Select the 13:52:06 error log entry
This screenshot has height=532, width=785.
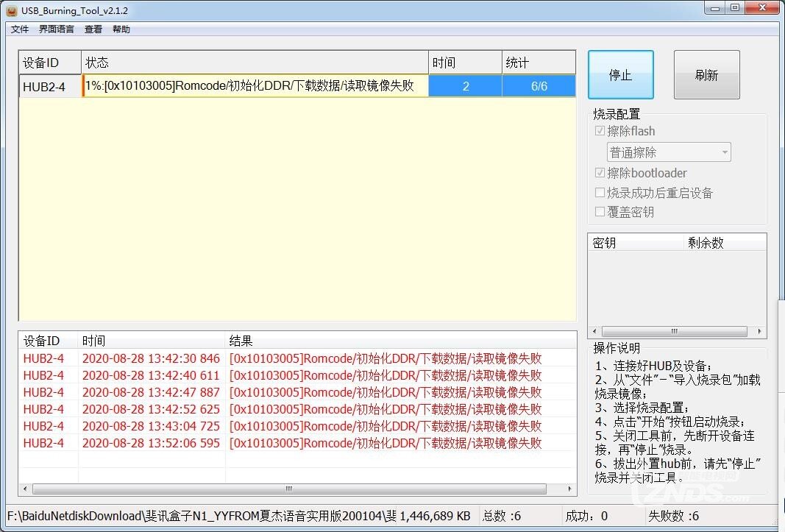294,443
